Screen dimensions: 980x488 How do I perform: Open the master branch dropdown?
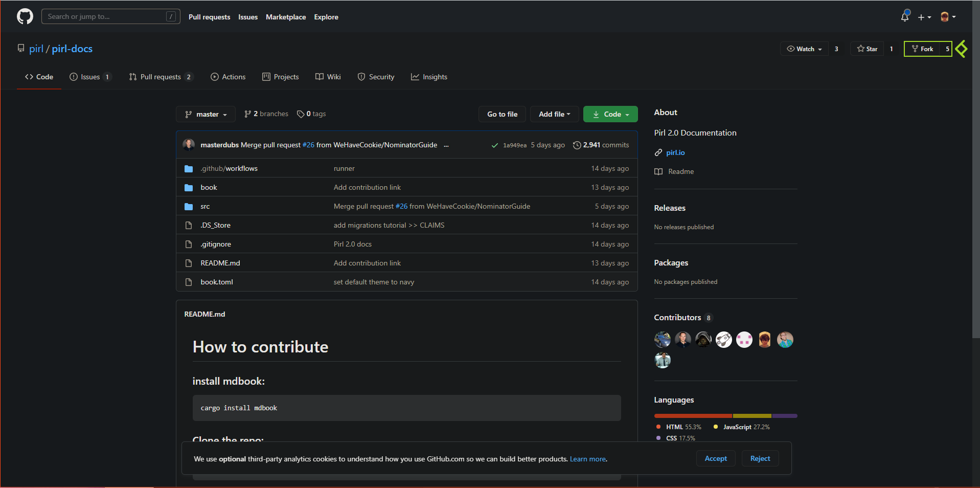[x=206, y=114]
